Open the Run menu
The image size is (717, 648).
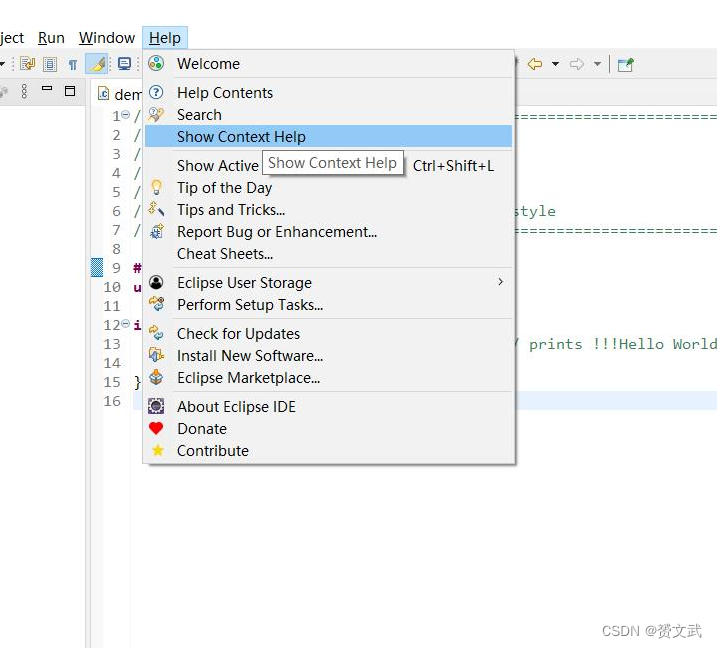point(51,37)
